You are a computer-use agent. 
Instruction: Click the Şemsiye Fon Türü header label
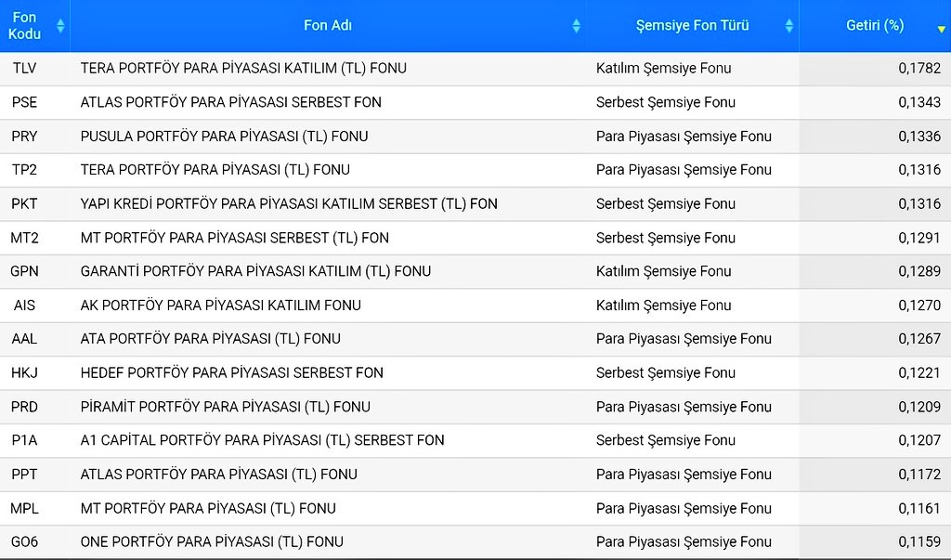point(693,25)
